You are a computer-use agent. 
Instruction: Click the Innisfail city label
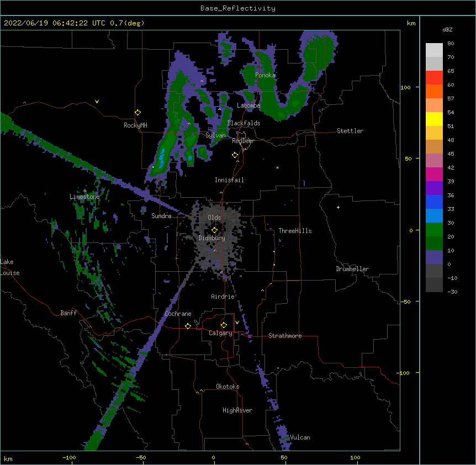(230, 180)
